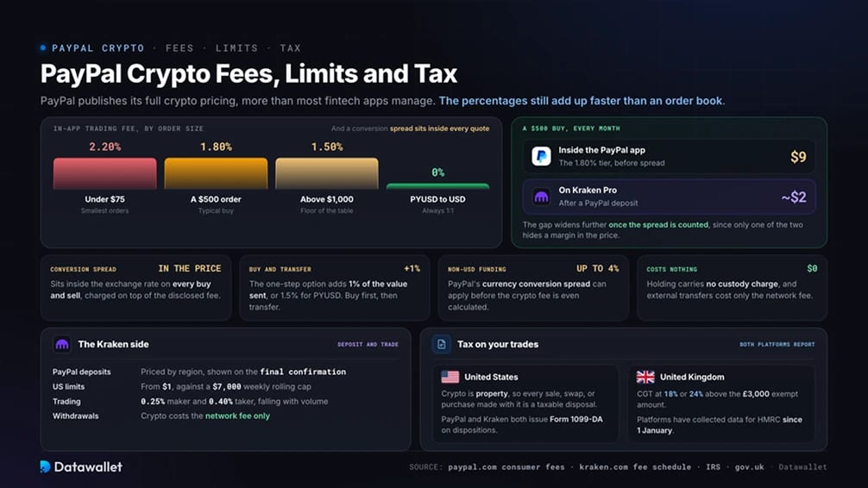Select the tan 1.50% fee bar

[x=327, y=174]
